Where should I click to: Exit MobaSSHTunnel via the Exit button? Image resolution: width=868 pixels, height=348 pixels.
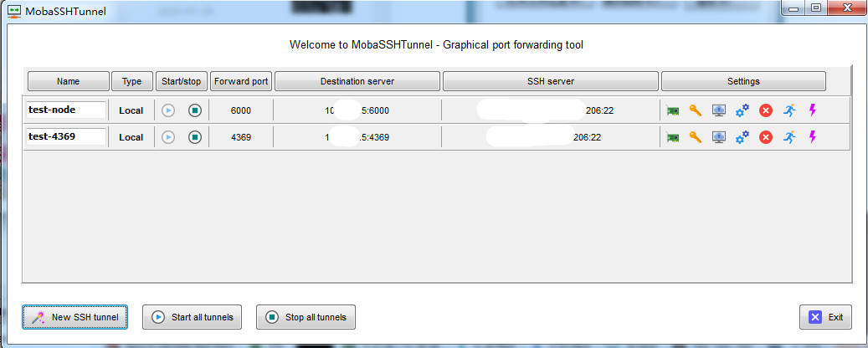[825, 317]
